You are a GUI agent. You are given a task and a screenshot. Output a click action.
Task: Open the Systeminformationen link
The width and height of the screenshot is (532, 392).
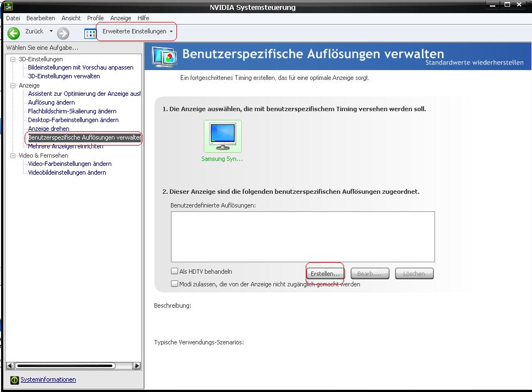[48, 379]
